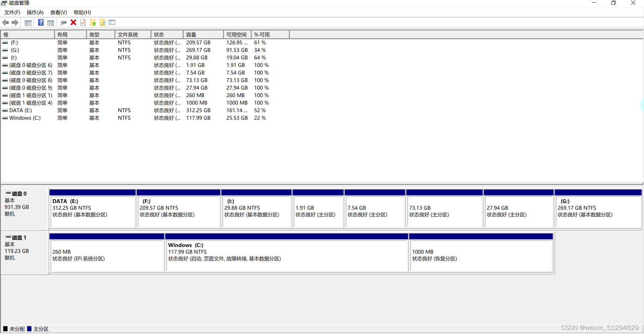Sort by the 布局 column header

click(70, 35)
